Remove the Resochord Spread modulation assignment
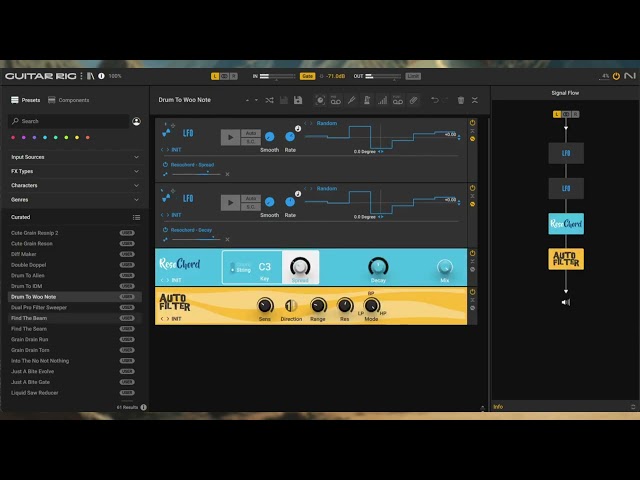640x480 pixels. coord(227,174)
